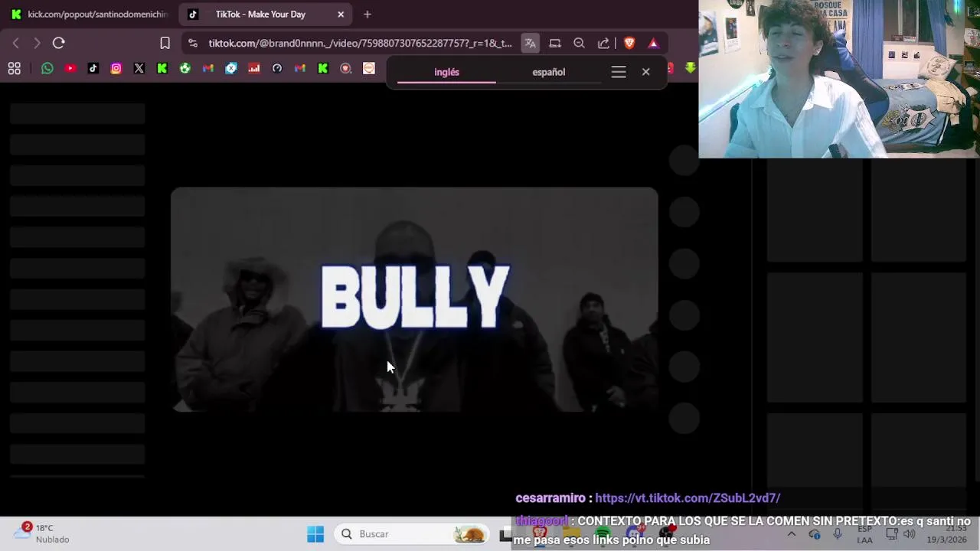
Task: Open the X (Twitter) bookmark
Action: 139,68
